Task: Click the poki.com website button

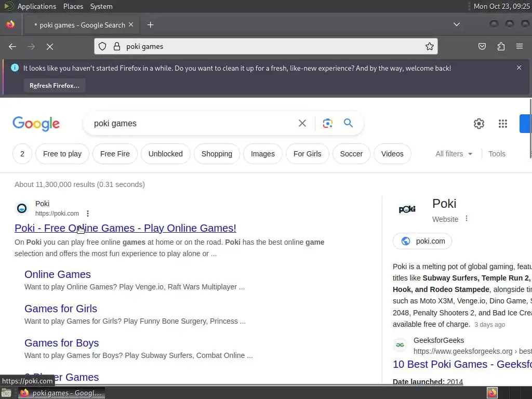Action: (422, 241)
